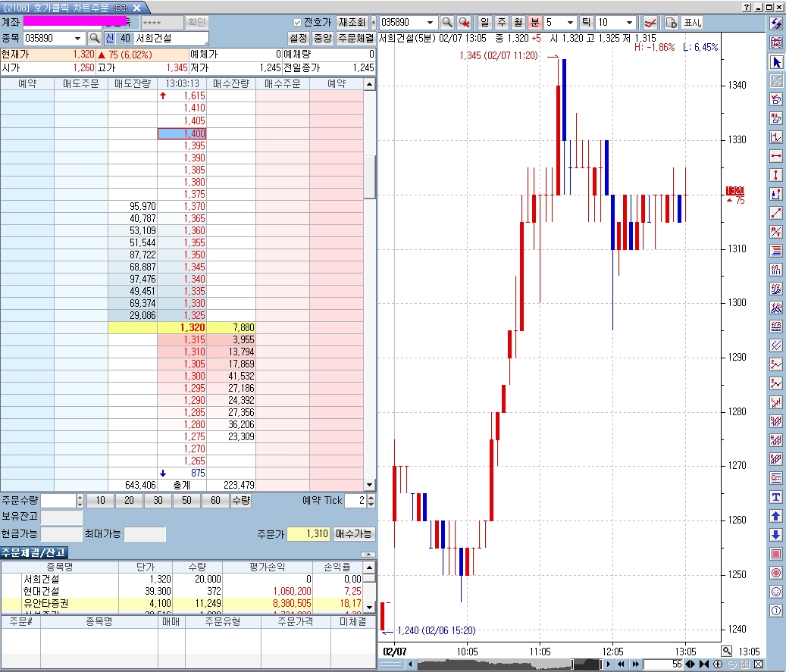786x672 pixels.
Task: Toggle the 전호가 checkbox
Action: pyautogui.click(x=297, y=23)
